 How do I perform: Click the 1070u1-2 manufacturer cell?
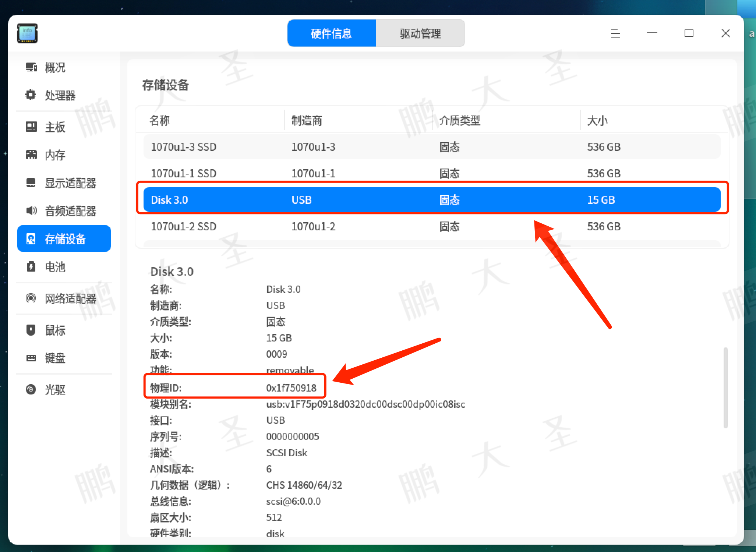click(313, 226)
